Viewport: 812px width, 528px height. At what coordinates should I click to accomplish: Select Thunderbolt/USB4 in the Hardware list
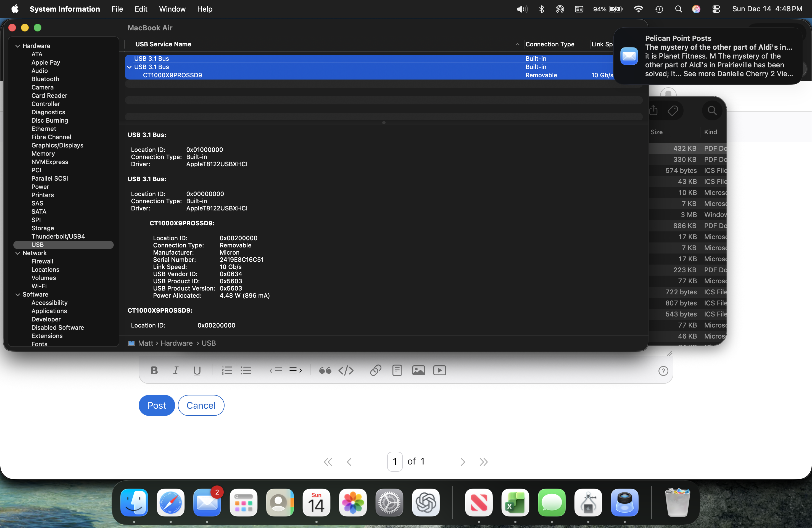(58, 236)
